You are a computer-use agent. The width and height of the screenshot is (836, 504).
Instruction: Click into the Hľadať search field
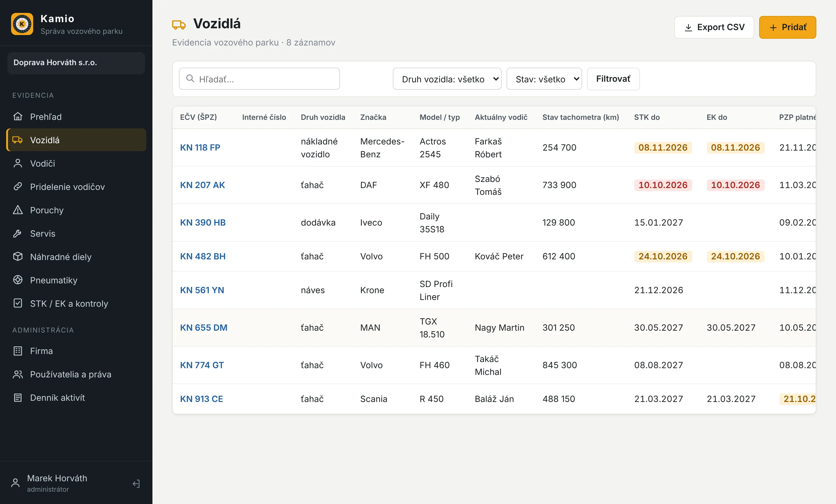259,79
